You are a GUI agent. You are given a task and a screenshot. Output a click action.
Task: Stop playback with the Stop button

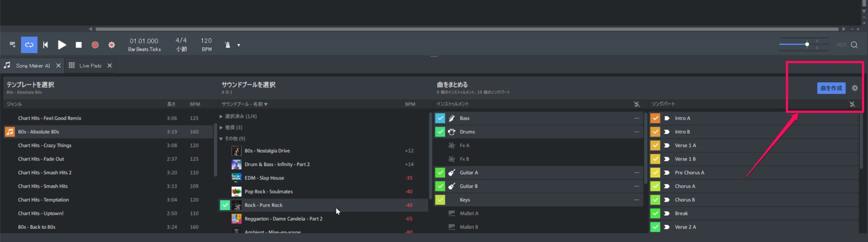tap(79, 45)
